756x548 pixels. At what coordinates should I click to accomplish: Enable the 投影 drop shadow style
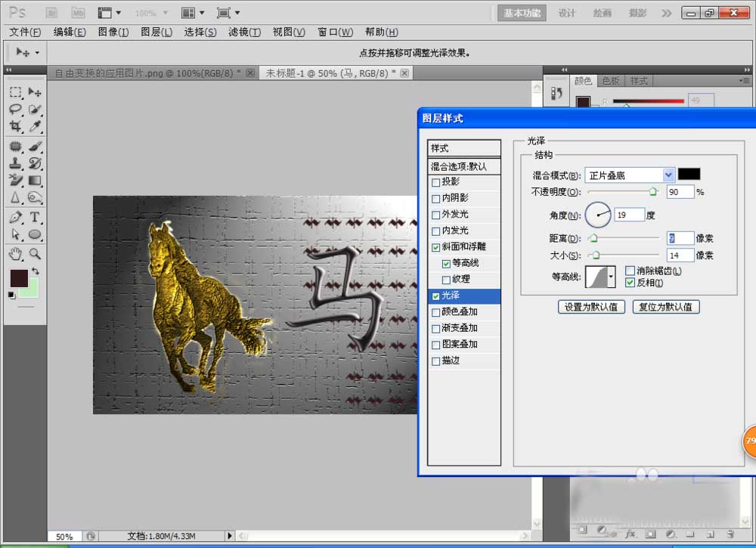point(436,182)
